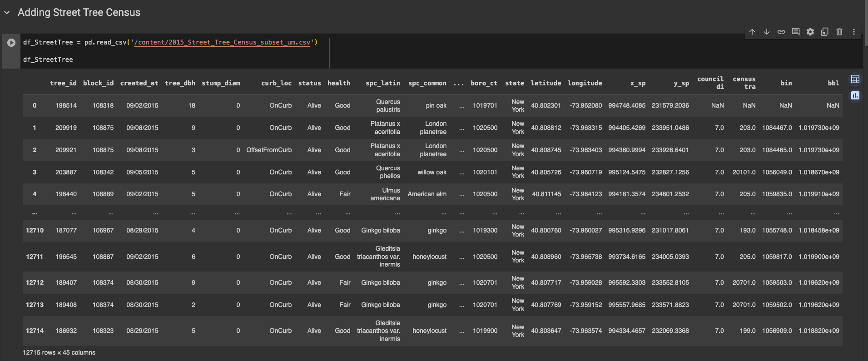Image resolution: width=868 pixels, height=361 pixels.
Task: Open the cell editor settings gear
Action: 810,32
